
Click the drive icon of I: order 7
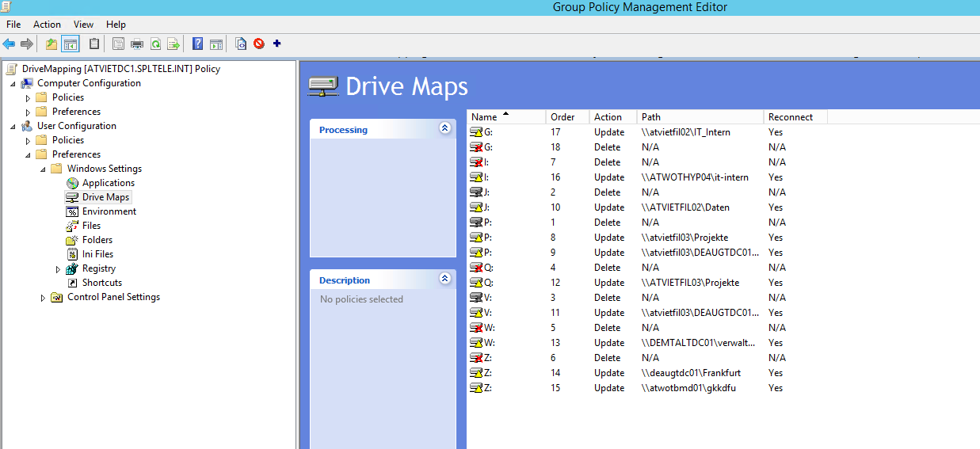[476, 162]
